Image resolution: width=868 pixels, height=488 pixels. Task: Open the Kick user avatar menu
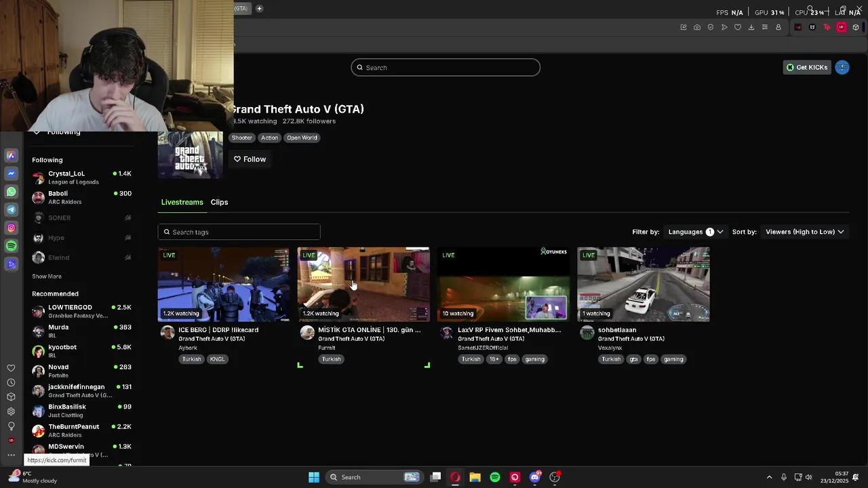coord(842,67)
